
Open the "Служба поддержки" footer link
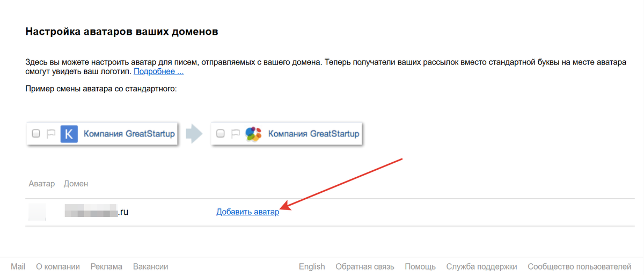(x=481, y=266)
